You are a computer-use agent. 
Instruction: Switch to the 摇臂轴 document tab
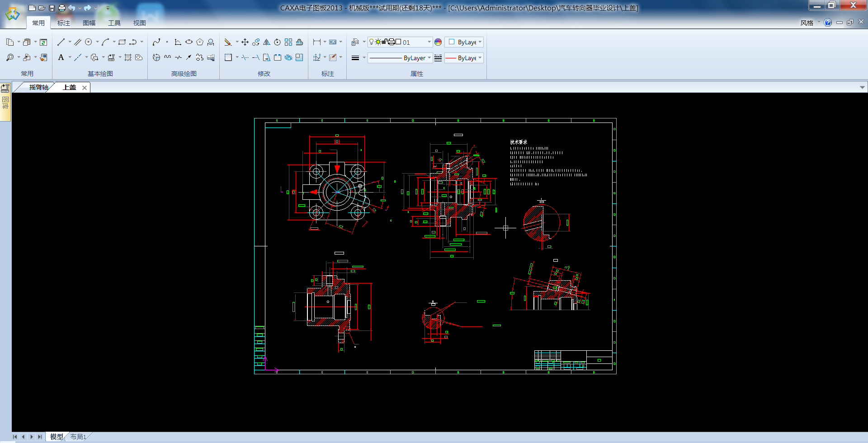pos(38,87)
